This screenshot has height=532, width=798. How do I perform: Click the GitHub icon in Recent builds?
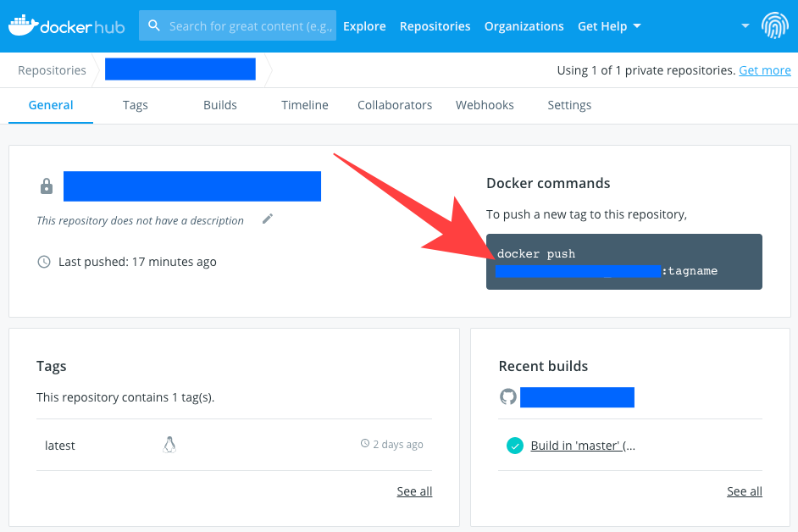point(508,396)
